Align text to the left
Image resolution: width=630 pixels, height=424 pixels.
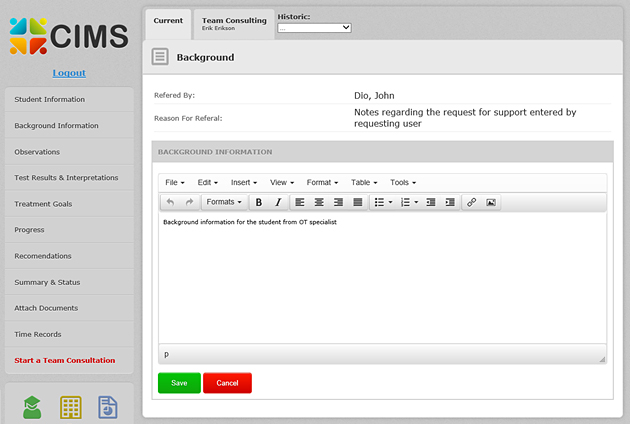click(300, 202)
